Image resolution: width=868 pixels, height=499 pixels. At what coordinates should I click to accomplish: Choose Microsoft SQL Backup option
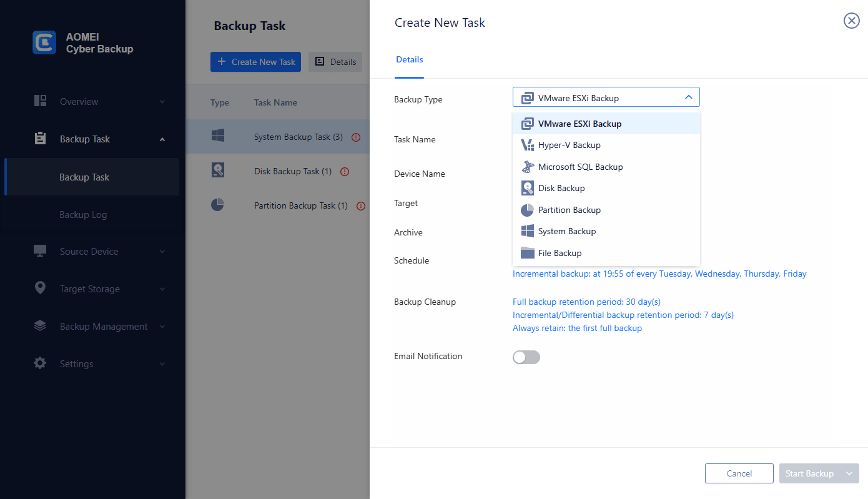[606, 167]
